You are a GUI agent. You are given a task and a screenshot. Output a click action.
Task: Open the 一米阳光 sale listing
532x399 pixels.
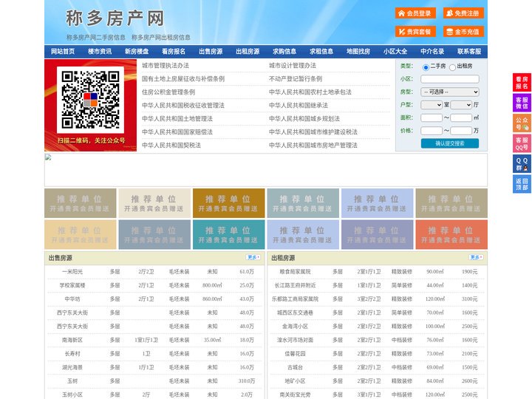72,272
